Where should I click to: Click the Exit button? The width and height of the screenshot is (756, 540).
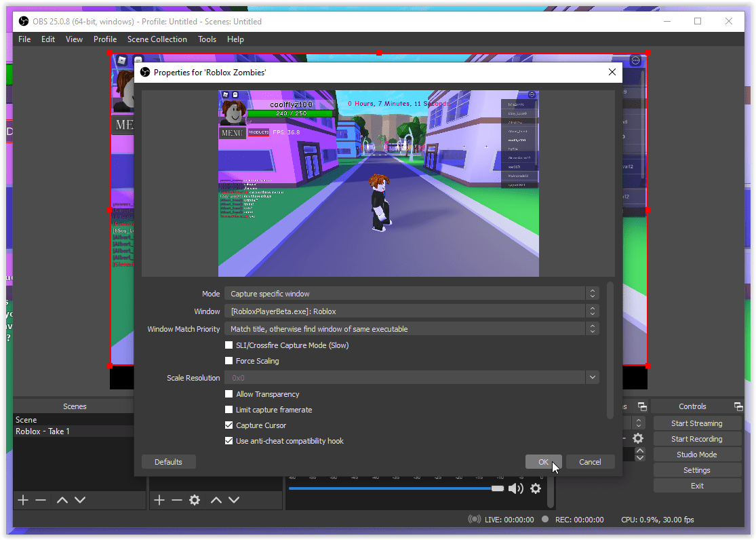[x=697, y=486]
